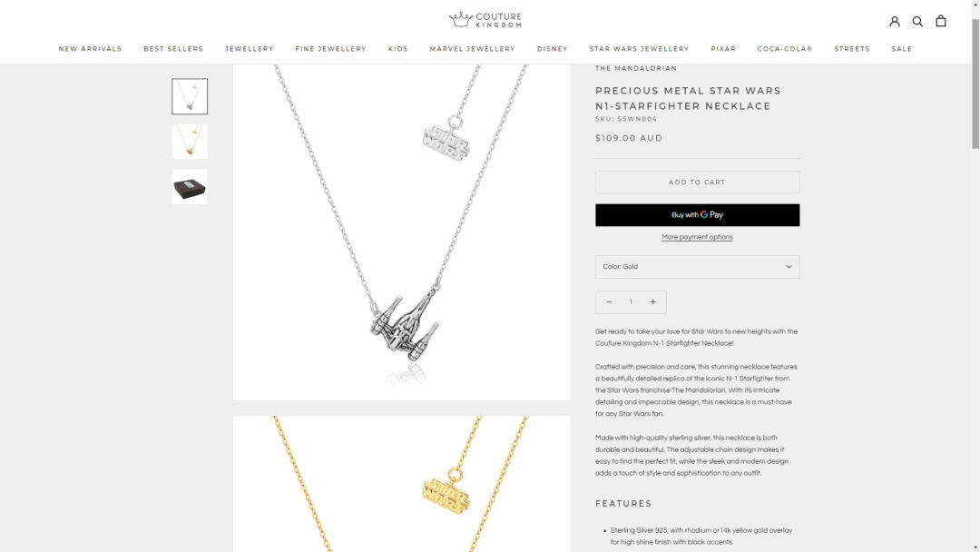980x552 pixels.
Task: Open the shopping bag cart icon
Action: (941, 21)
